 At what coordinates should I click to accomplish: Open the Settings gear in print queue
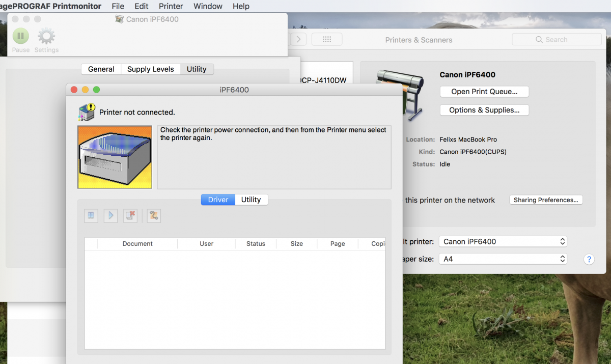coord(46,37)
